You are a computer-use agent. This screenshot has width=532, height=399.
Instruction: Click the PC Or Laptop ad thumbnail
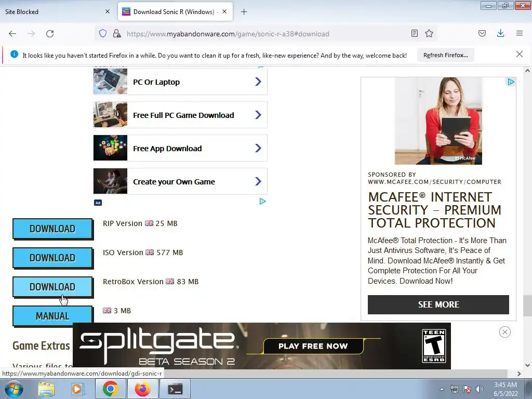coord(110,82)
